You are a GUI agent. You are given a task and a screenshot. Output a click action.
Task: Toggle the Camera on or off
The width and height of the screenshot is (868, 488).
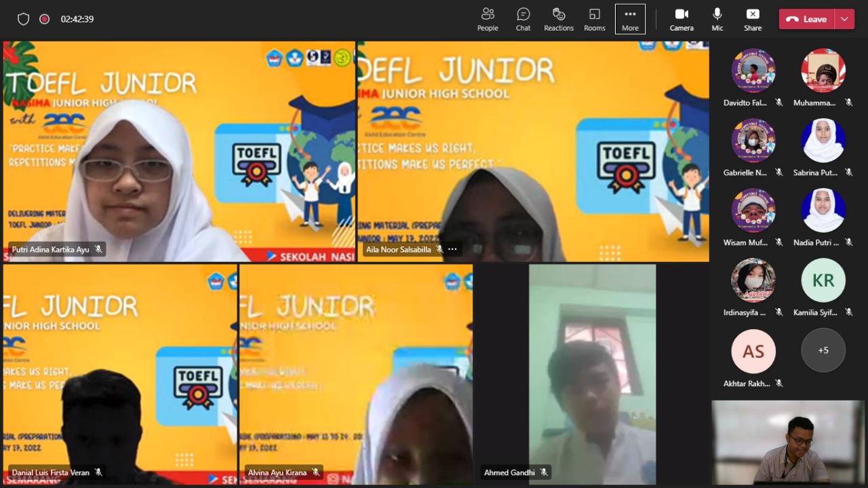pos(682,19)
